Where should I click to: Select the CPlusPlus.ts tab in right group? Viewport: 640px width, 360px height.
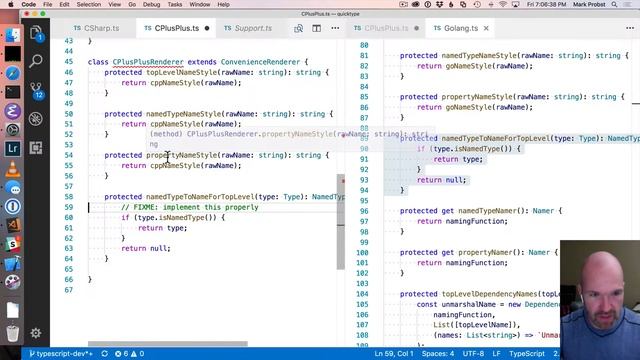386,28
